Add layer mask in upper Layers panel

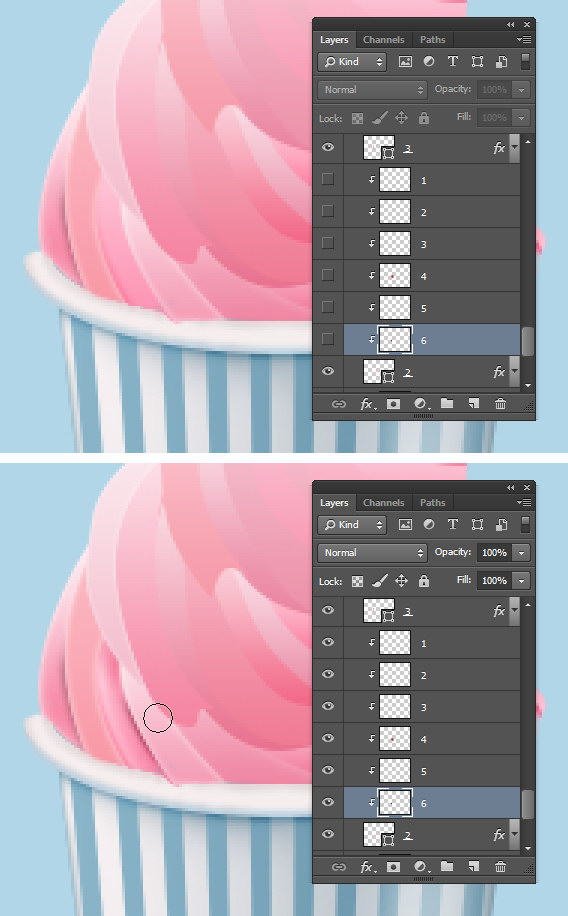pos(393,404)
